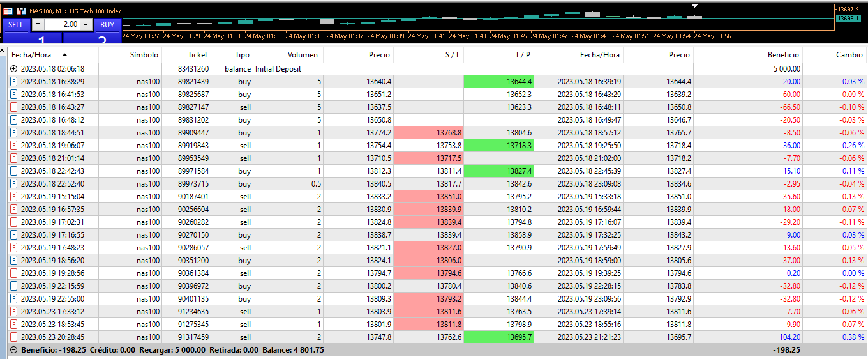Click the BUY button
Image resolution: width=868 pixels, height=359 pixels.
coord(107,25)
